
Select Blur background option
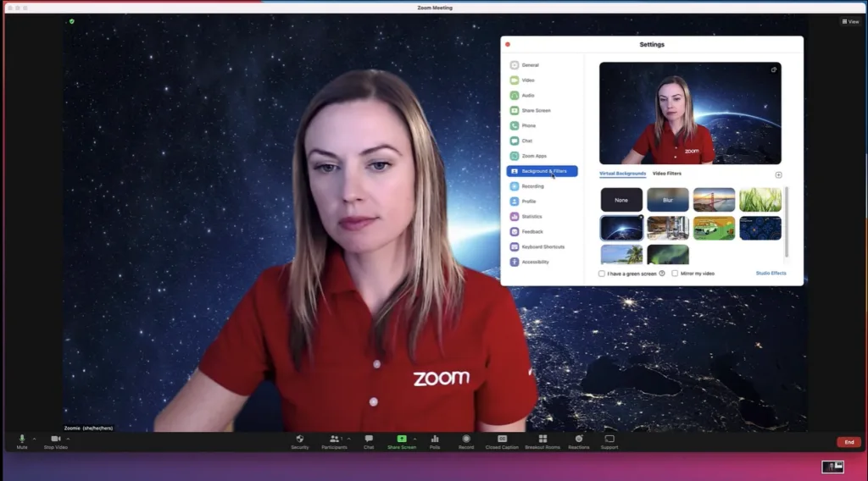[668, 200]
